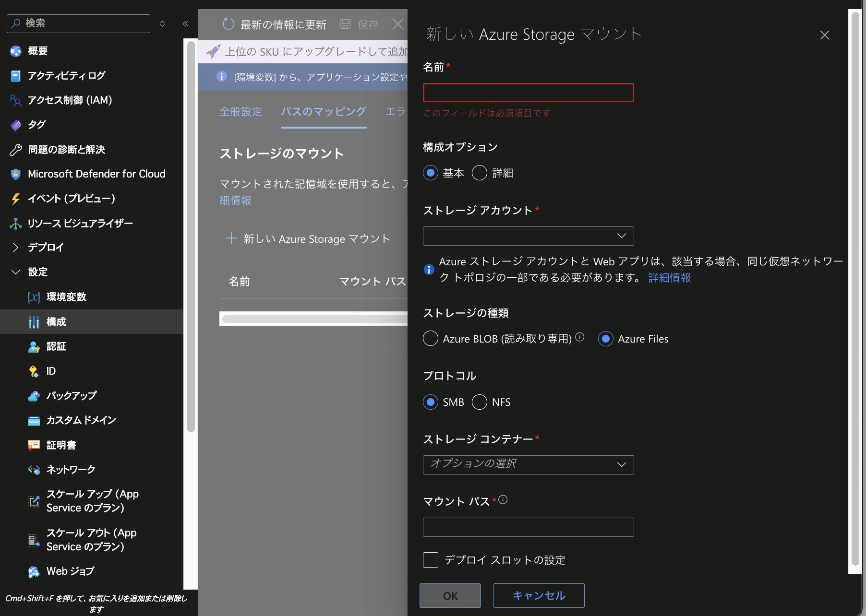Click the 環境変数 icon
Image resolution: width=866 pixels, height=616 pixels.
34,297
